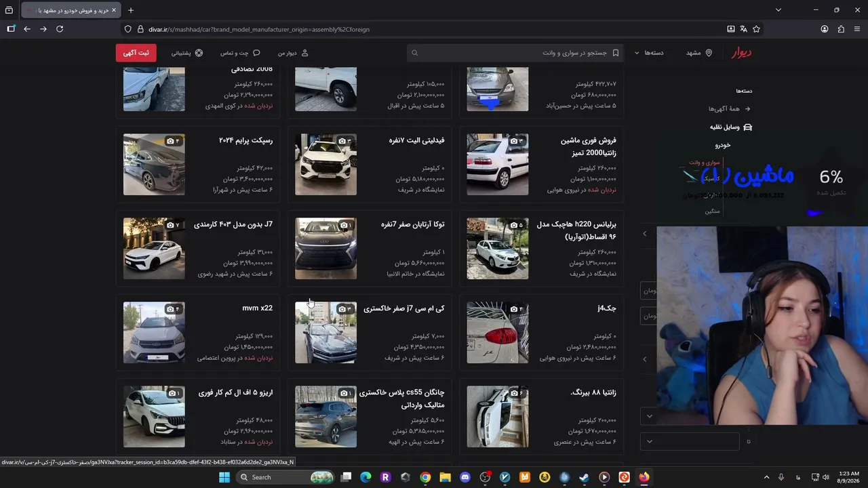The image size is (868, 488).
Task: Click the bookmark icon in search box
Action: [x=616, y=53]
